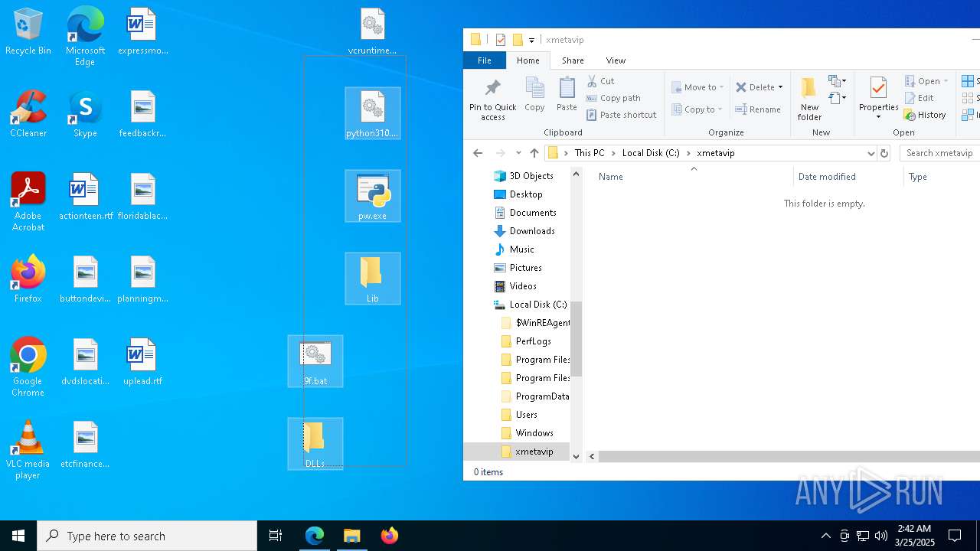Click Rename in ribbon
The width and height of the screenshot is (980, 551).
pyautogui.click(x=758, y=109)
